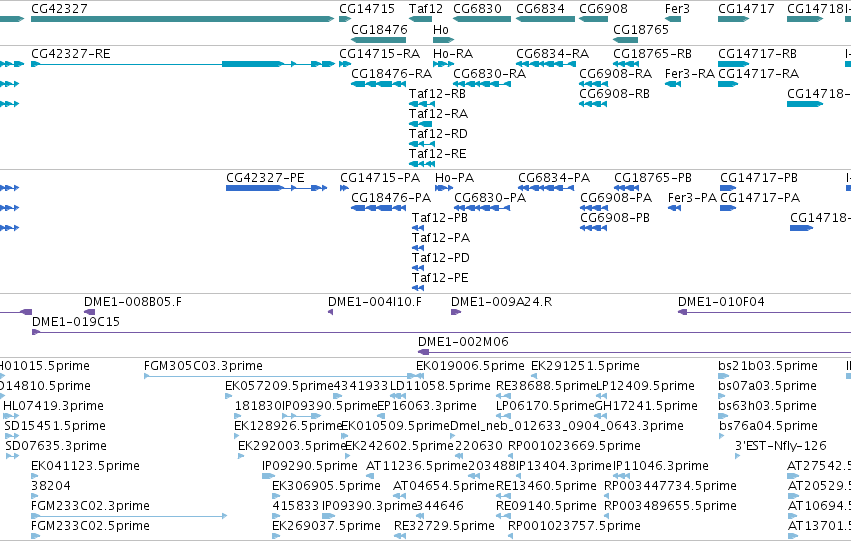
Task: Click clone DME1-008B05.F
Action: coord(133,302)
